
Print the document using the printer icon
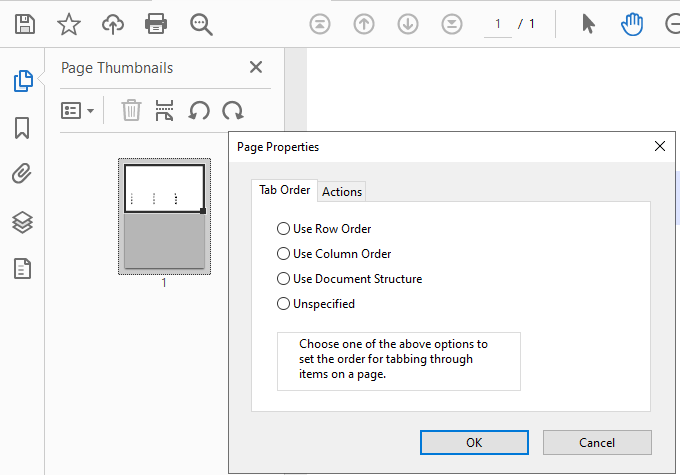pos(156,24)
